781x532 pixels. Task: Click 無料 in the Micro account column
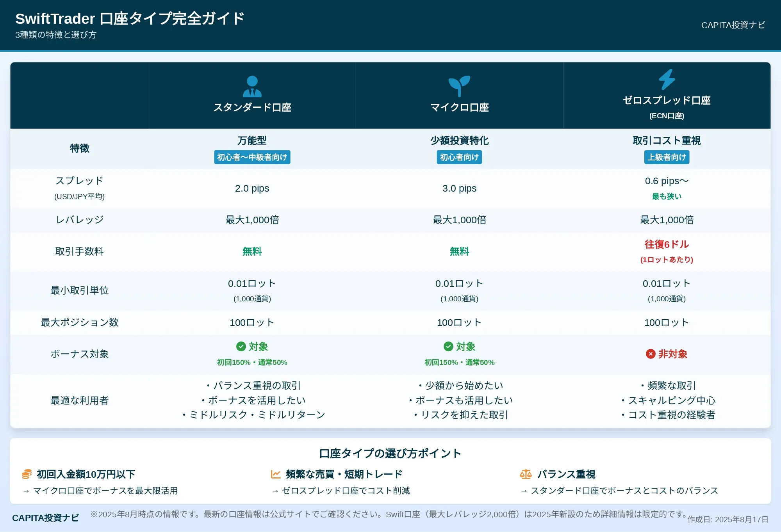pos(459,251)
